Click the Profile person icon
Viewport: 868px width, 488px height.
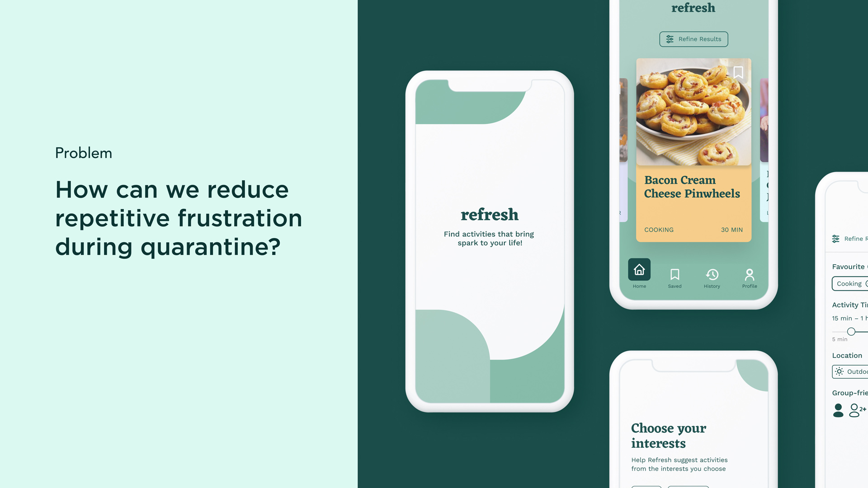[750, 274]
